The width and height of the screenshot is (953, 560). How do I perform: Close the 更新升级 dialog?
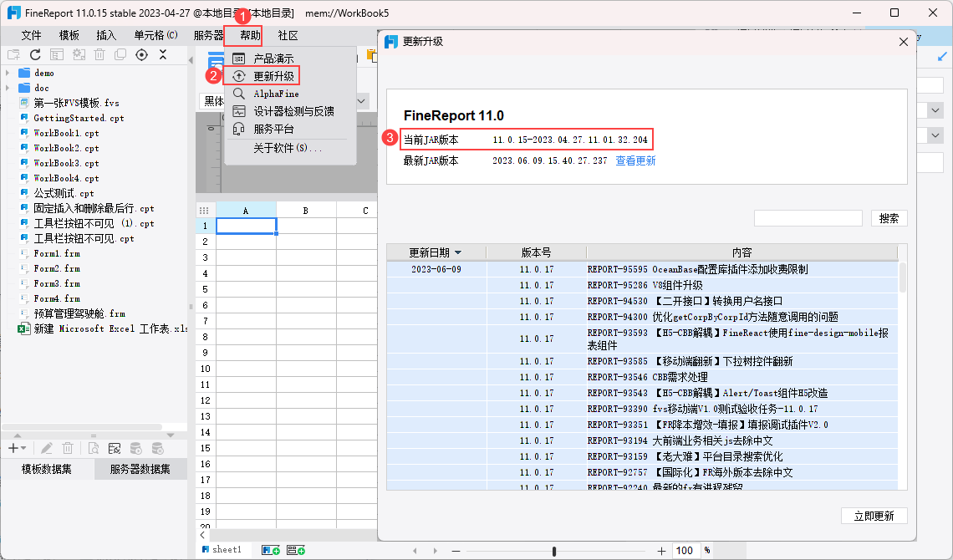pyautogui.click(x=903, y=41)
